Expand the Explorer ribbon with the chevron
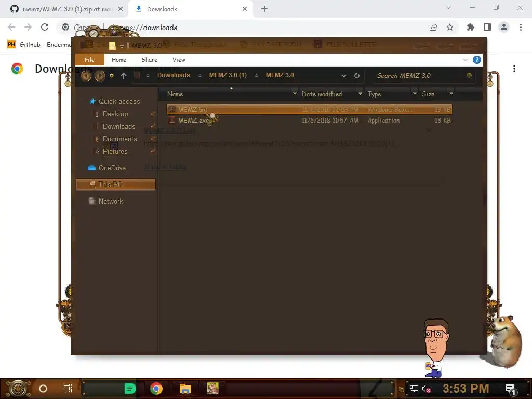 [465, 60]
